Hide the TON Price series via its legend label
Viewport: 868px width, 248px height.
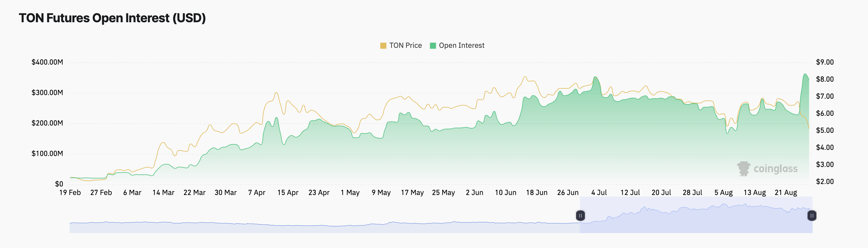(x=405, y=46)
